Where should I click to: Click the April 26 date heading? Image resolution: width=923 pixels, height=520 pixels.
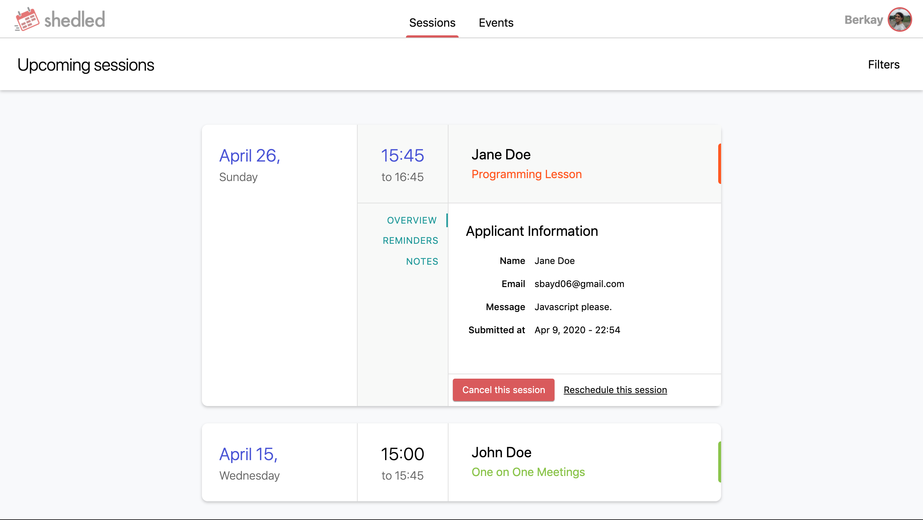[250, 155]
